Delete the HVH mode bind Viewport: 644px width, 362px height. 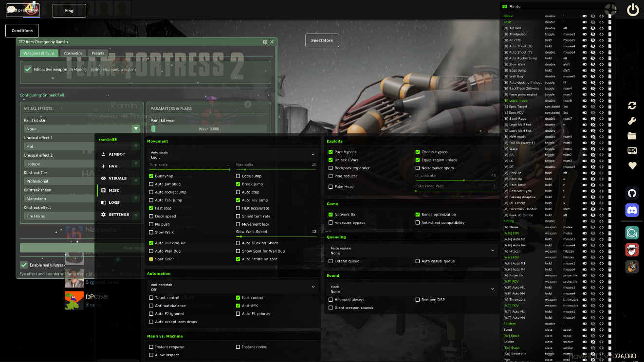(x=610, y=137)
